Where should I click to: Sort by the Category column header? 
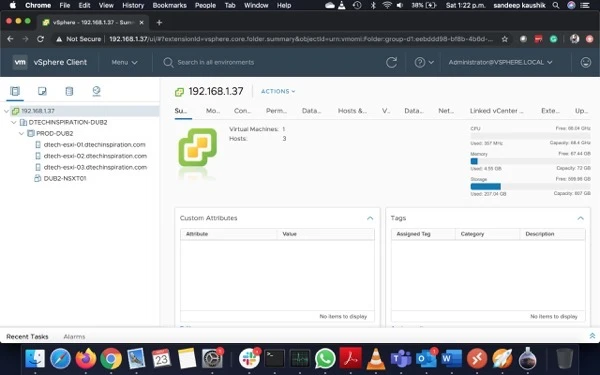click(x=488, y=234)
